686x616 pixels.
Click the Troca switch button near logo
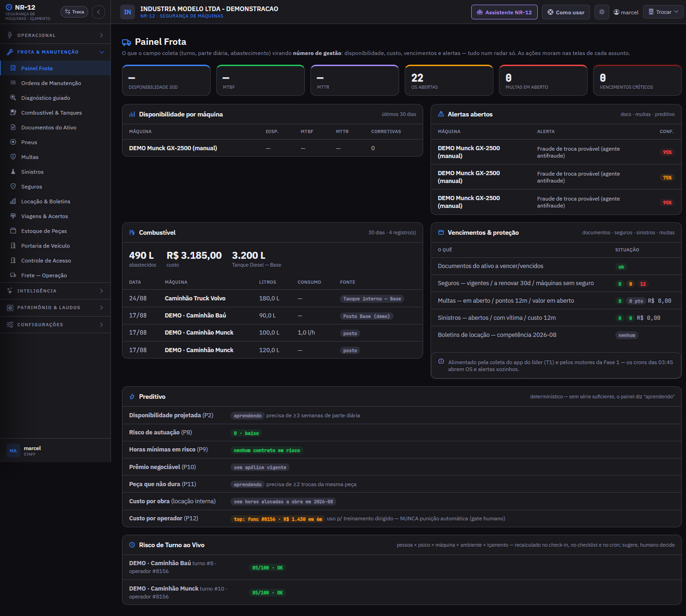click(74, 12)
